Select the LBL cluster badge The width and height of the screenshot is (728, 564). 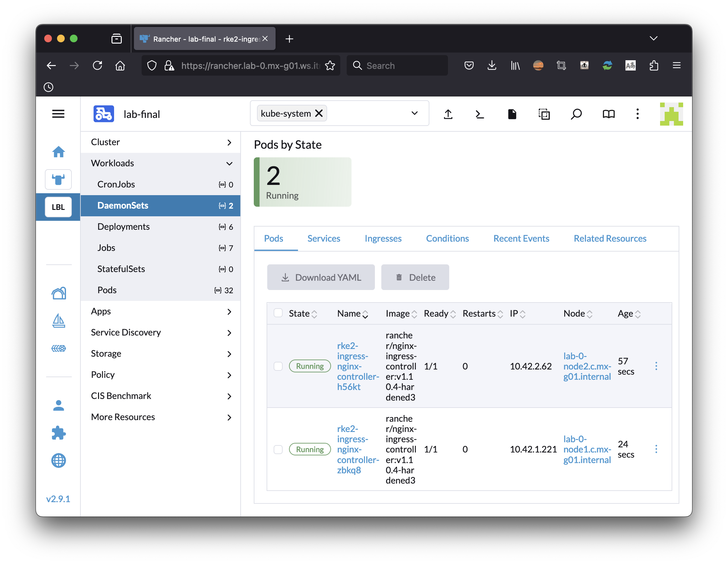(58, 207)
